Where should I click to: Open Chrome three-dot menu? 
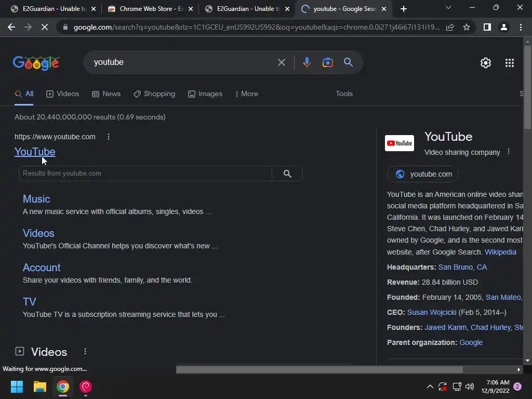point(521,27)
